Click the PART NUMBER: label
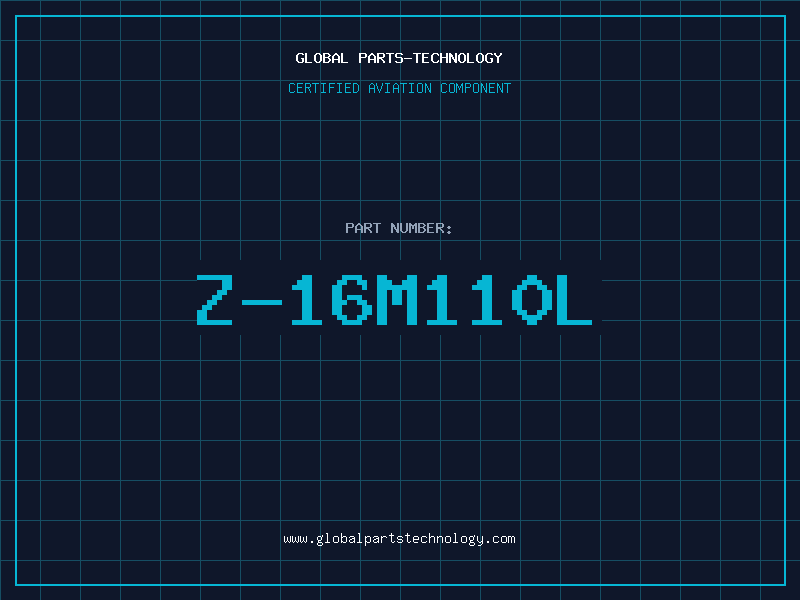This screenshot has height=600, width=800. pyautogui.click(x=399, y=228)
